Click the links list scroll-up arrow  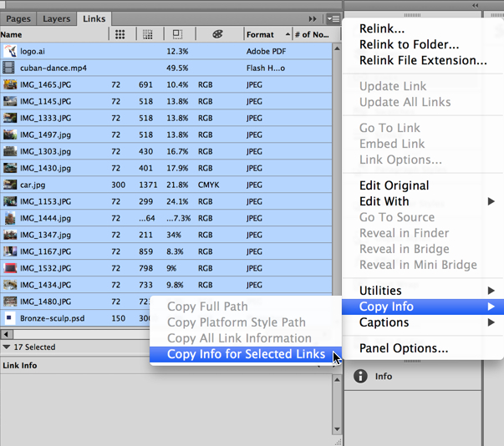[x=337, y=48]
